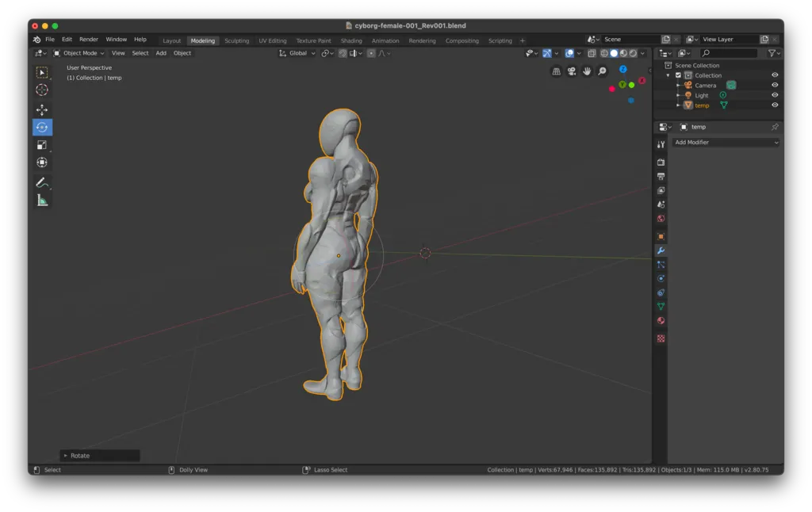Viewport: 812px width, 512px height.
Task: Click the outliner search field
Action: coord(730,53)
